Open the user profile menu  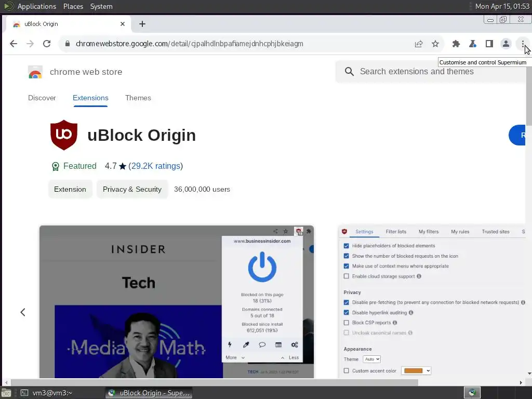[506, 44]
